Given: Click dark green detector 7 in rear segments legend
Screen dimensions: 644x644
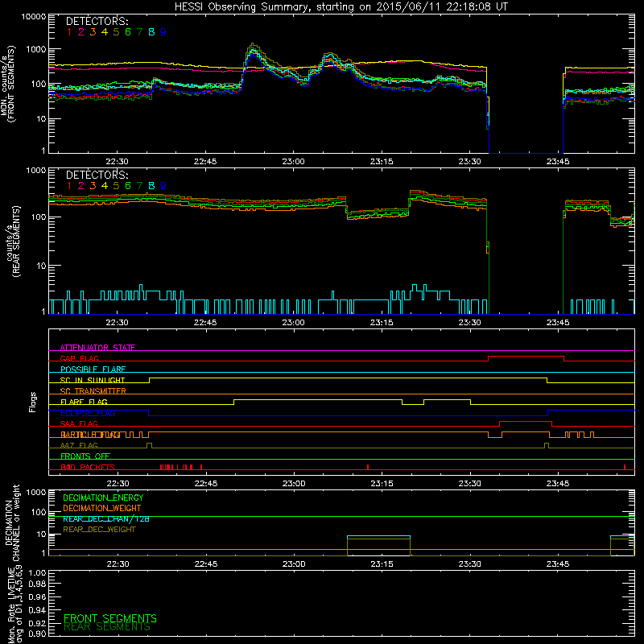Looking at the screenshot, I should pyautogui.click(x=139, y=186).
